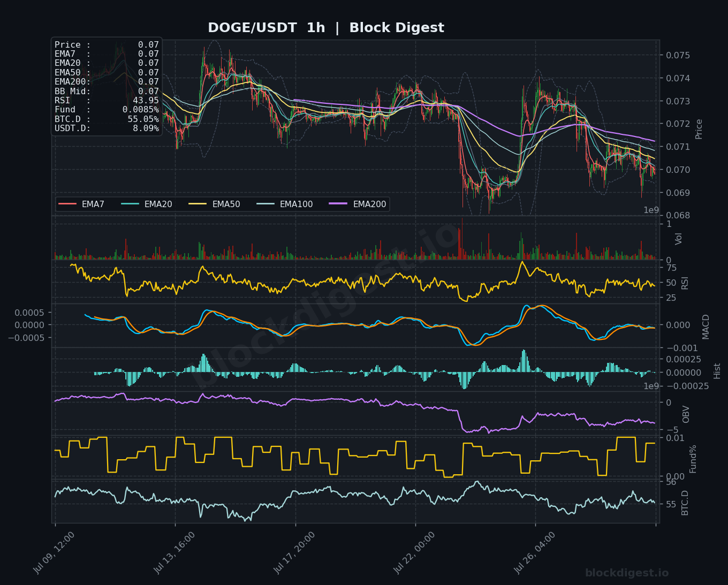Click the 0.075 price axis tick
The image size is (728, 585).
[678, 55]
